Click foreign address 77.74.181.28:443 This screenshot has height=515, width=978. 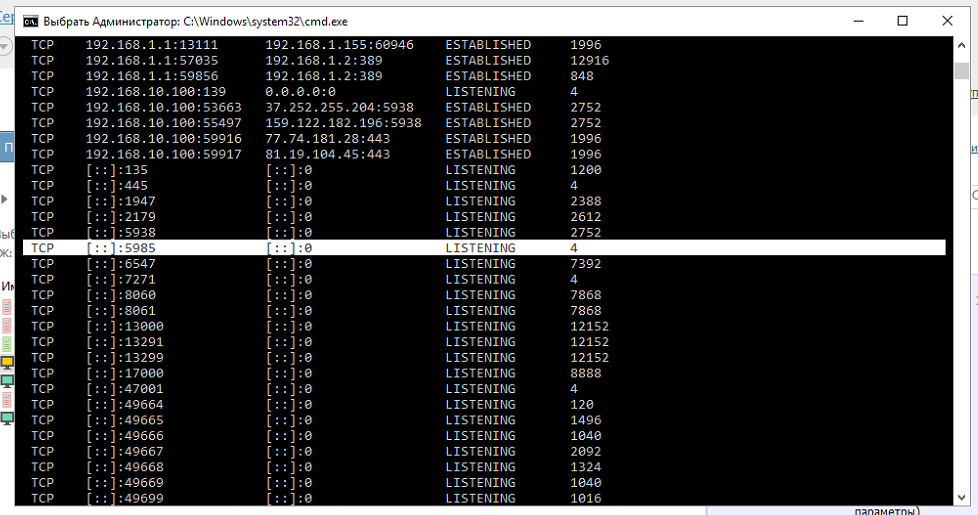click(327, 138)
